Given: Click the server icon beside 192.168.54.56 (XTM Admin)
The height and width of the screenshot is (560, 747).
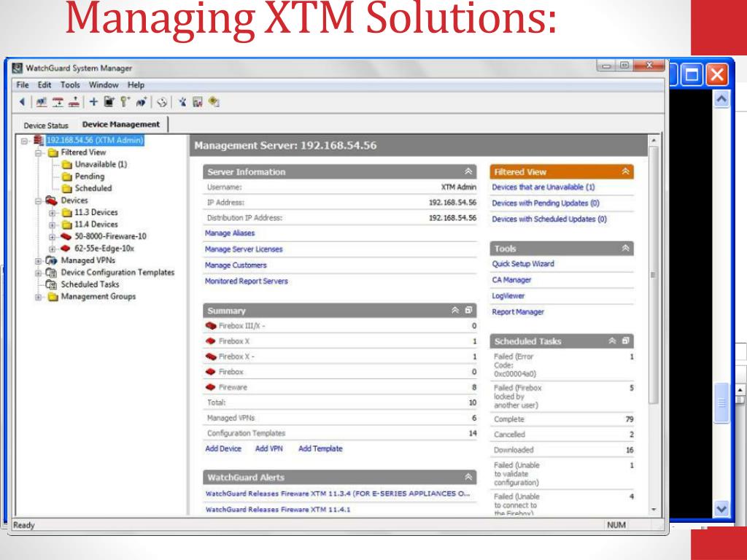Looking at the screenshot, I should coord(39,141).
